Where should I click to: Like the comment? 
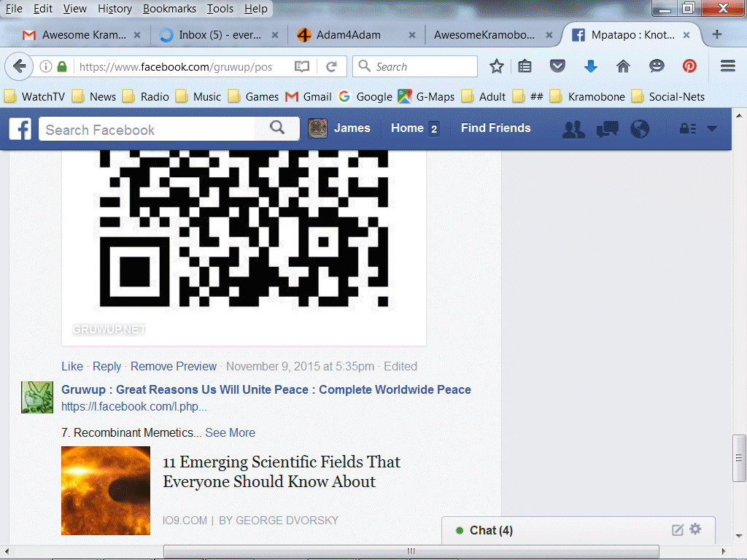coord(72,366)
